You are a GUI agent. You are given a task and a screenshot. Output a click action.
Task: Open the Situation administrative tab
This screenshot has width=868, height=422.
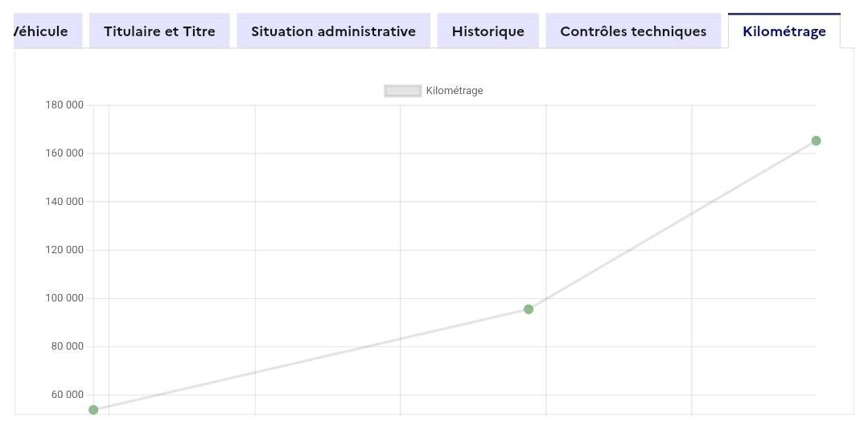pos(333,31)
